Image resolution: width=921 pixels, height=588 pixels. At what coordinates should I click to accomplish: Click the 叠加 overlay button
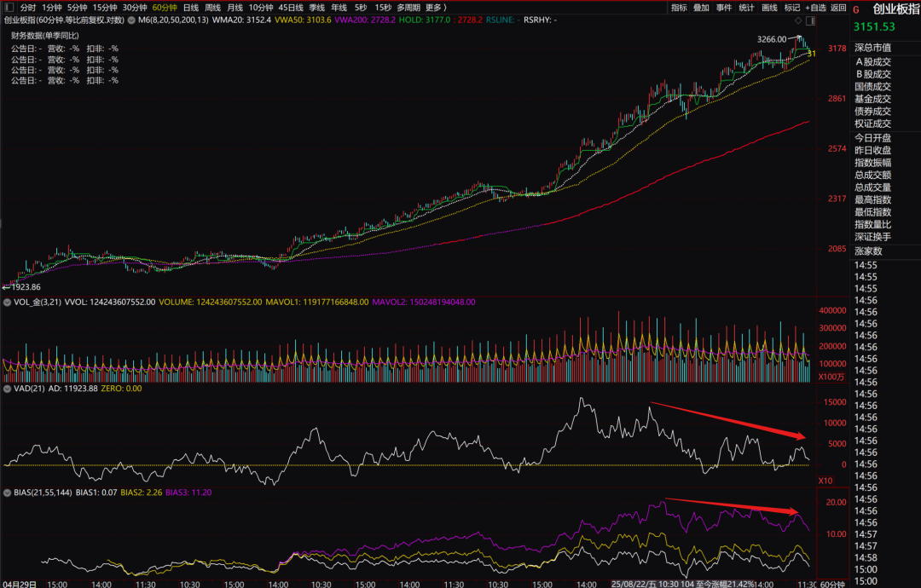(x=701, y=8)
